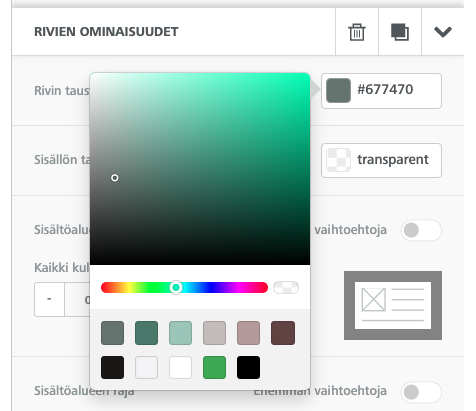Click the padding layout preview thumbnail
This screenshot has height=411, width=476.
(x=393, y=305)
